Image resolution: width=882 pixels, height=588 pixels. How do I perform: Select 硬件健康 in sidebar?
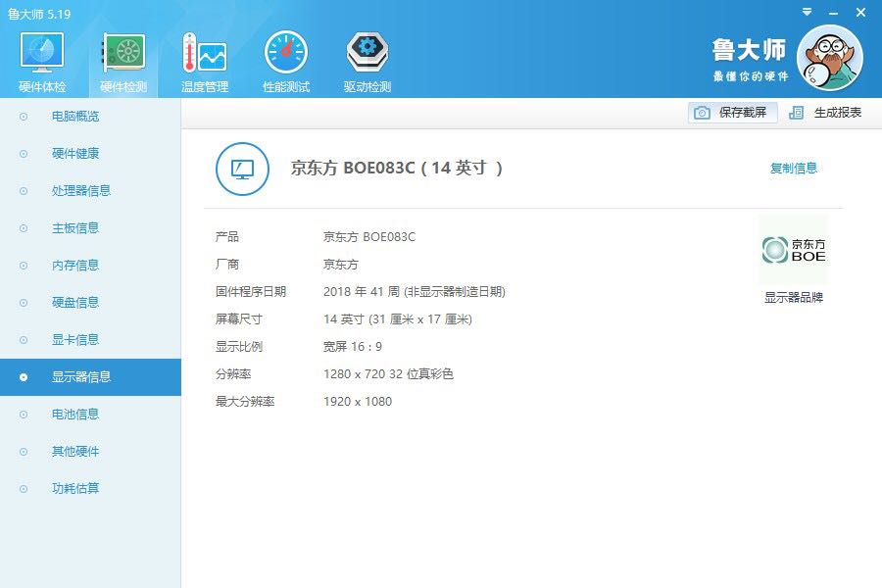(x=90, y=154)
